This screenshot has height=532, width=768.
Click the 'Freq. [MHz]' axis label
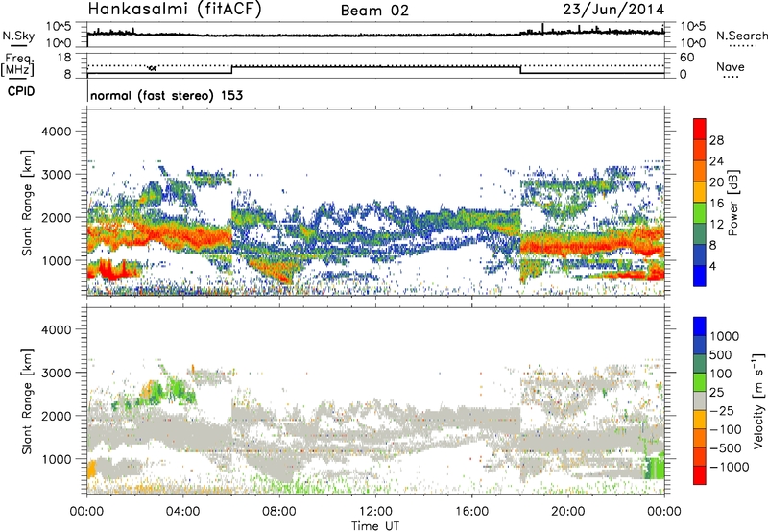tap(18, 65)
